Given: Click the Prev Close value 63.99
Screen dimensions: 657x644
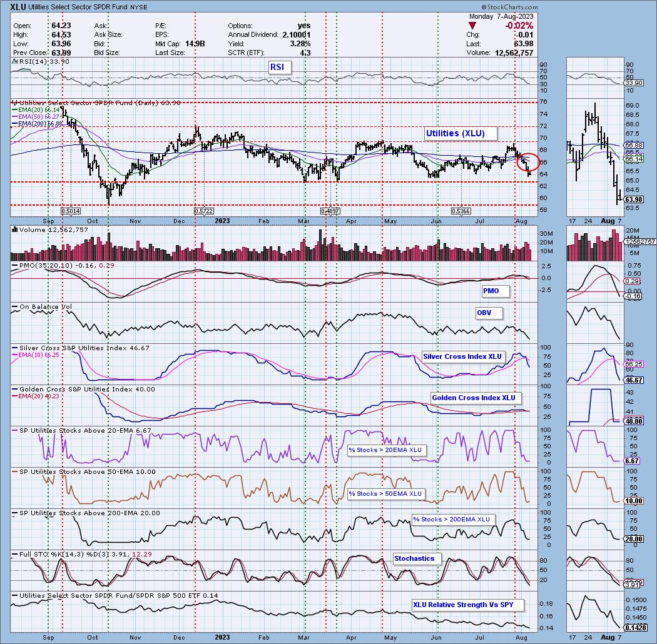Looking at the screenshot, I should point(61,53).
